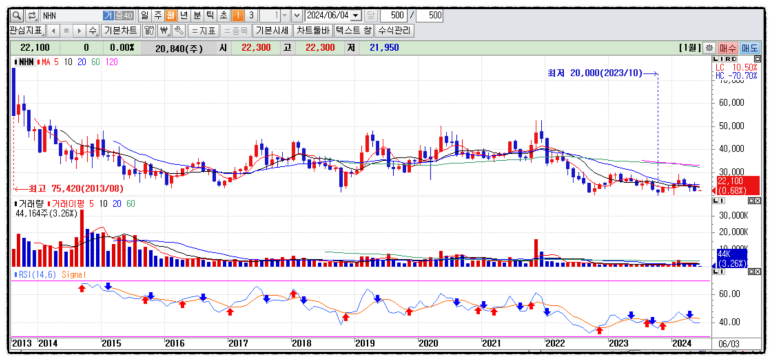
Task: Click the L scale icon on RSI panel
Action: tap(716, 272)
